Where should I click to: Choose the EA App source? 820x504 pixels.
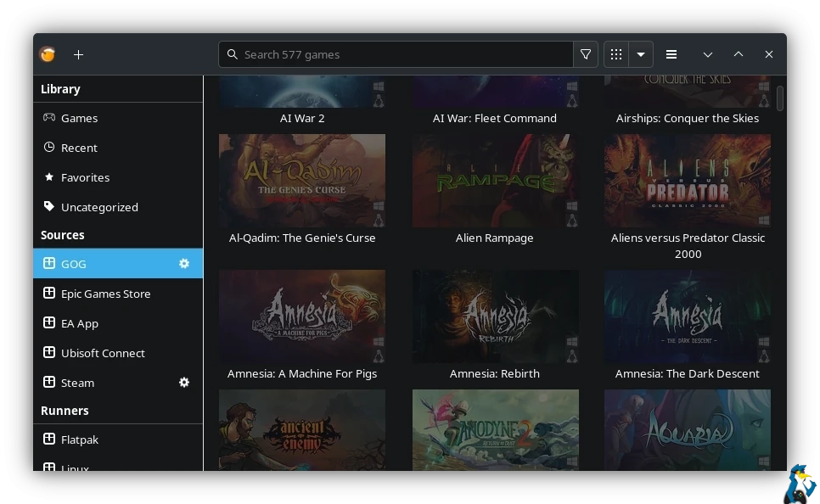pyautogui.click(x=80, y=323)
